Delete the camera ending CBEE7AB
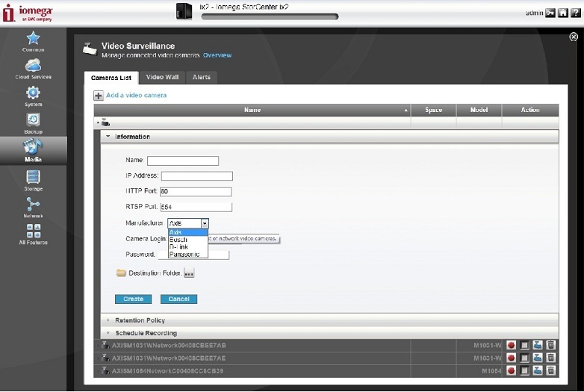 click(x=550, y=345)
